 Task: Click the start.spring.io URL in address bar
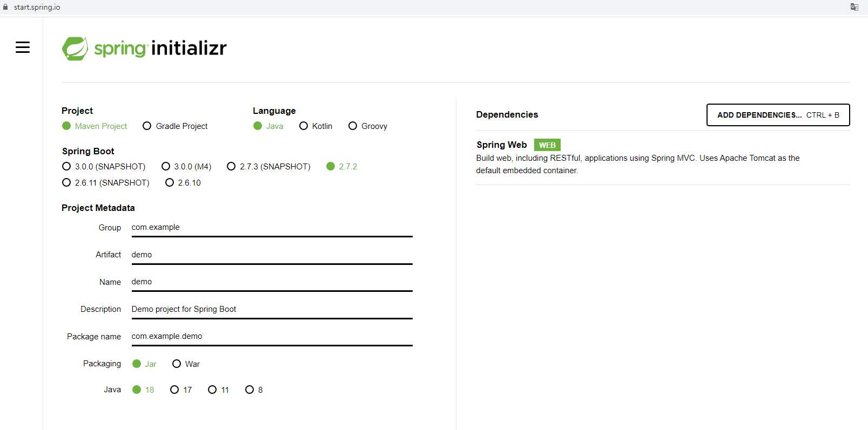pos(37,7)
